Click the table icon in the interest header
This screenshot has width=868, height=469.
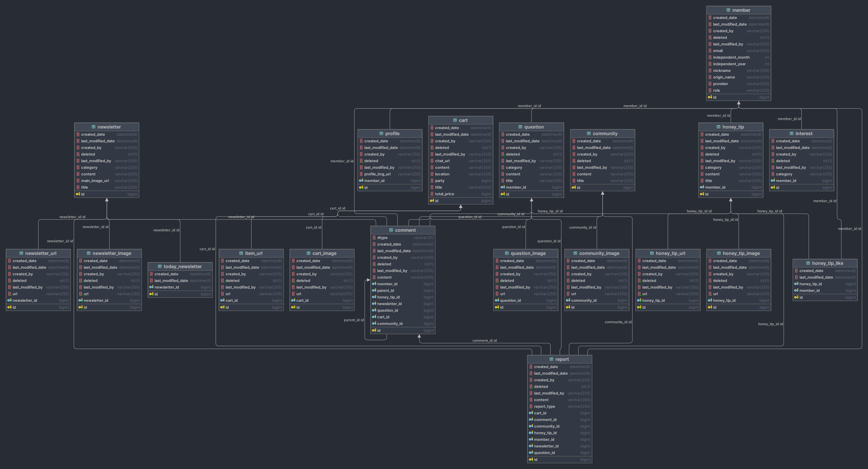pyautogui.click(x=791, y=134)
